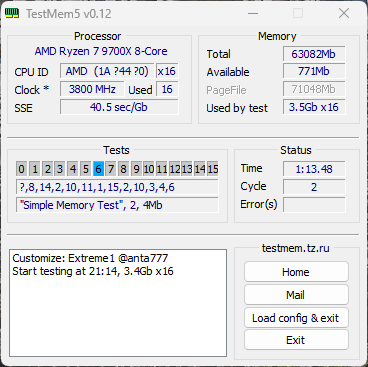Image resolution: width=368 pixels, height=367 pixels.
Task: Click the Time 1:13.48 status field
Action: [314, 169]
